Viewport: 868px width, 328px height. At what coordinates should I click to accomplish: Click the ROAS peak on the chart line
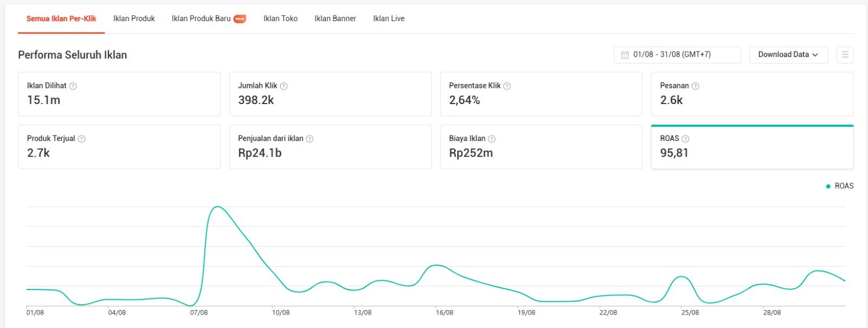click(218, 207)
